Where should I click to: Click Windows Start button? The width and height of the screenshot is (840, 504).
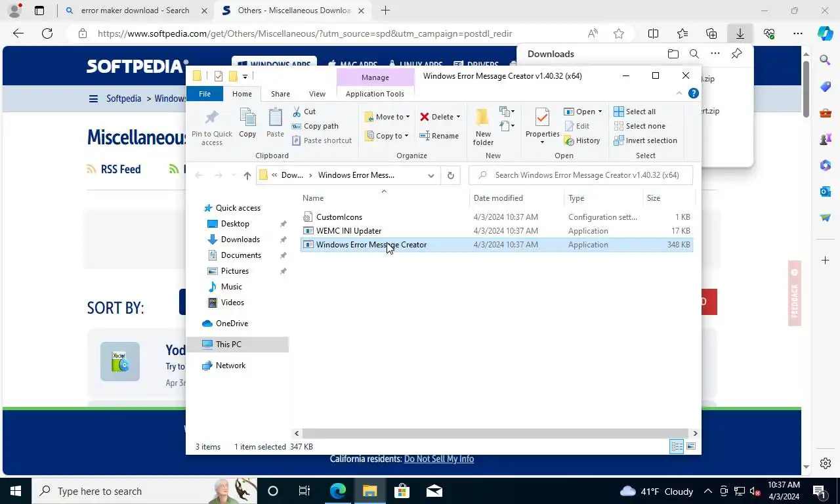(x=16, y=491)
